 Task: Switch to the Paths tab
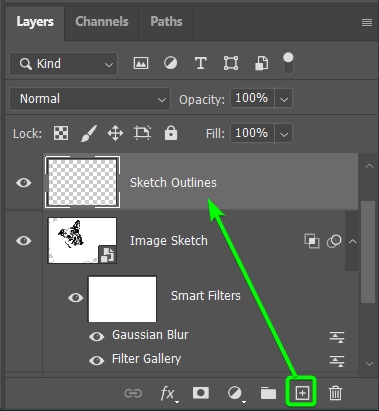click(166, 22)
